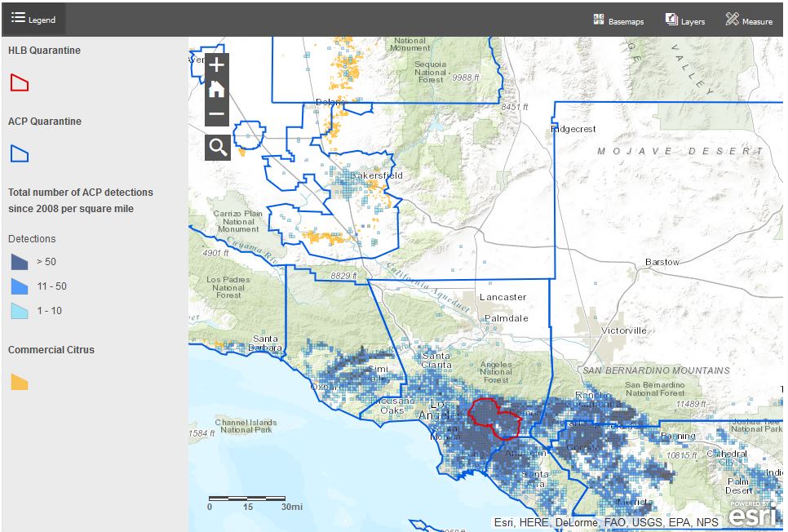The image size is (788, 532).
Task: Click the red HLB quarantine area near Los Angeles
Action: click(494, 418)
